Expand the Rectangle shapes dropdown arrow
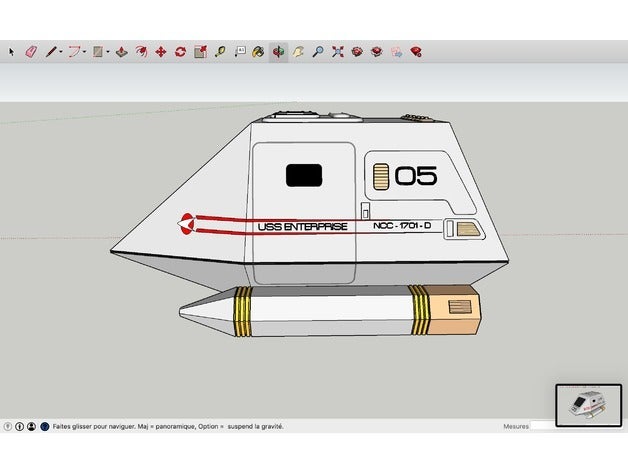This screenshot has height=472, width=628. pos(108,52)
